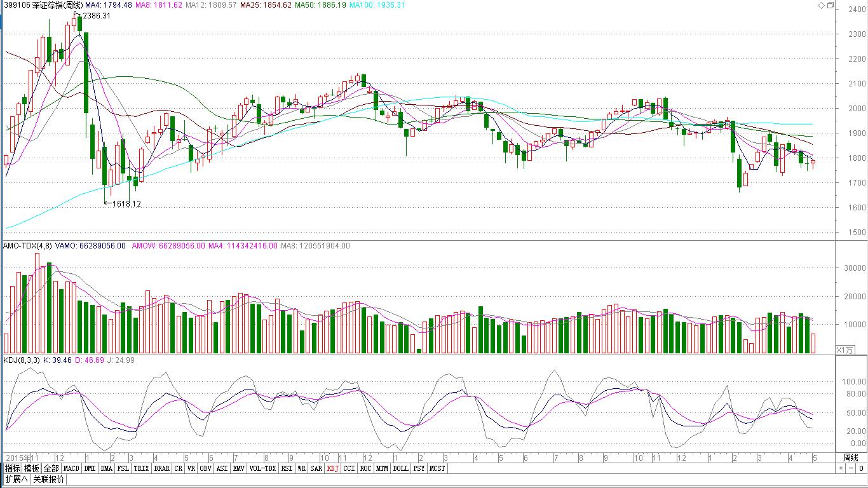This screenshot has height=488, width=868.
Task: Open the 周线 period selector
Action: (x=851, y=457)
